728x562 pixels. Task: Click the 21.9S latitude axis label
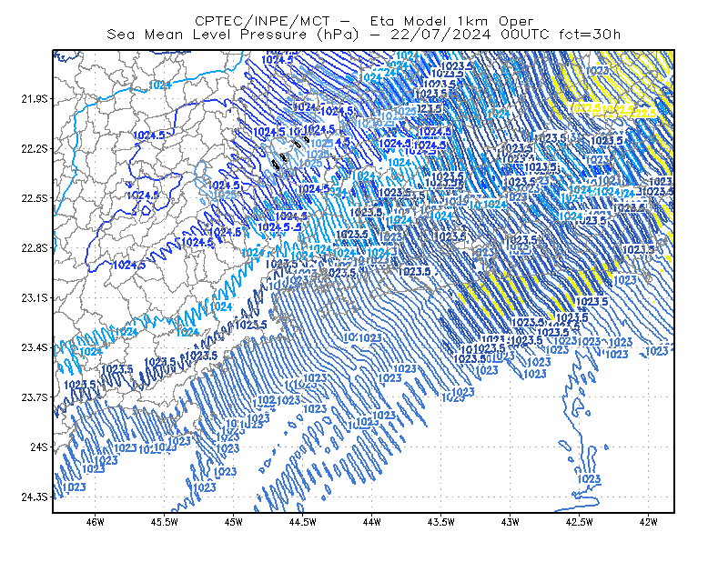click(x=35, y=99)
